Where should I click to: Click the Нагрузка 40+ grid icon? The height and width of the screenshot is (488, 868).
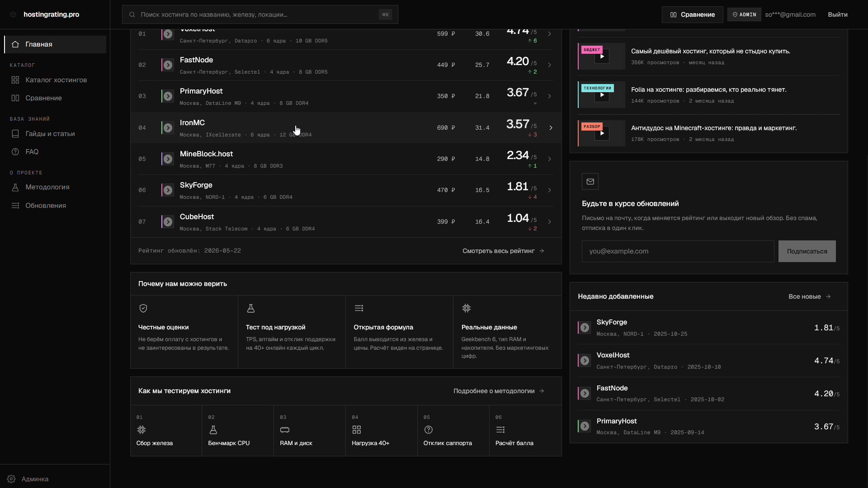pyautogui.click(x=357, y=430)
